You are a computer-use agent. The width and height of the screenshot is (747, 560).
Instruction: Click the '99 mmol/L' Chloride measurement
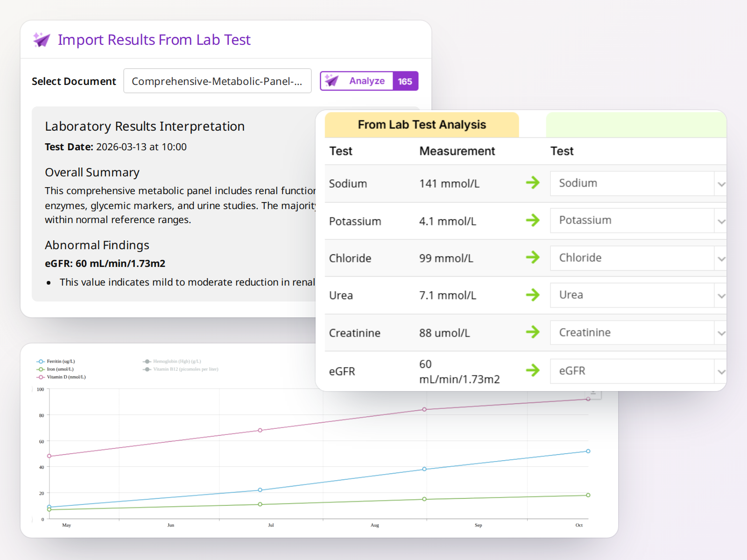coord(446,258)
